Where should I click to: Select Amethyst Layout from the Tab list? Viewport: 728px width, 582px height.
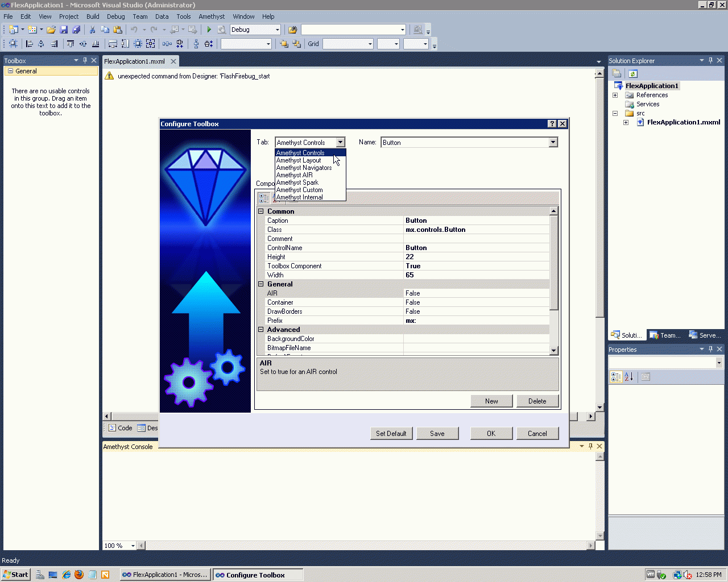click(x=311, y=160)
